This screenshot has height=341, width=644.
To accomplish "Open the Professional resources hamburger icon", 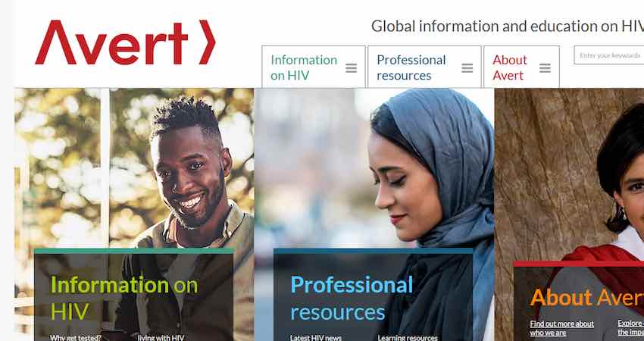I will click(x=467, y=67).
